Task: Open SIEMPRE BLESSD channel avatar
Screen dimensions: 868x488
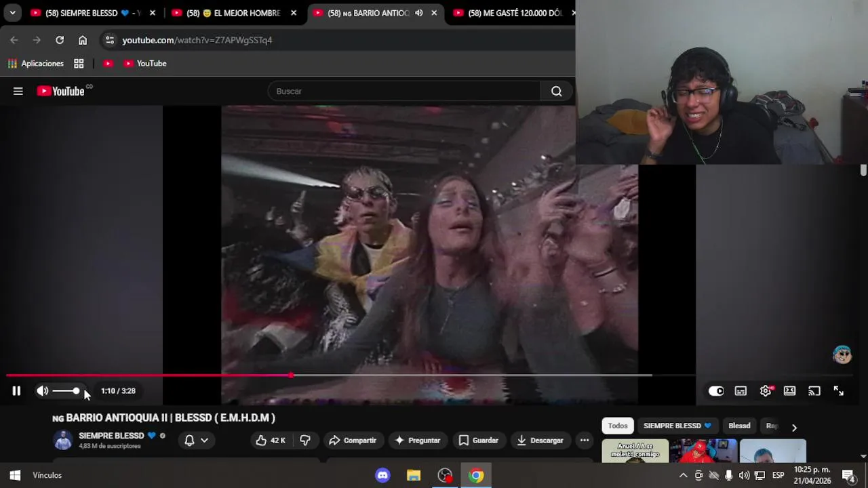Action: [x=63, y=440]
